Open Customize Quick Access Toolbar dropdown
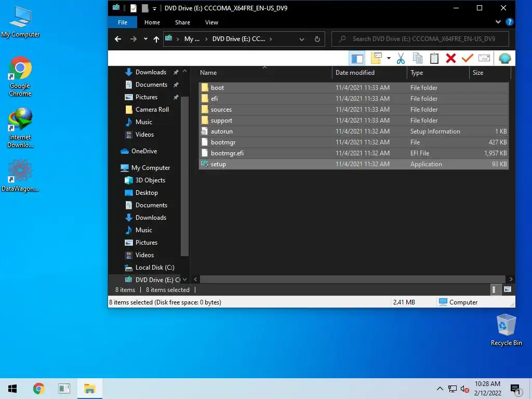The height and width of the screenshot is (399, 532). pos(154,8)
